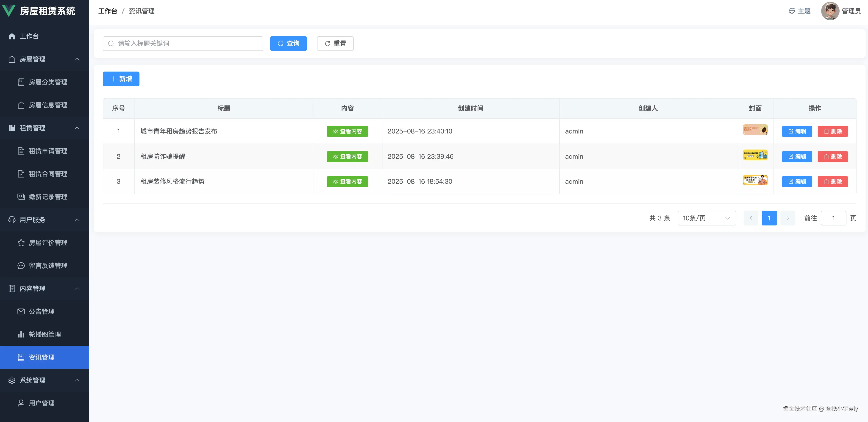View content of the rental anti-fraud row
Viewport: 868px width, 422px height.
pos(347,156)
